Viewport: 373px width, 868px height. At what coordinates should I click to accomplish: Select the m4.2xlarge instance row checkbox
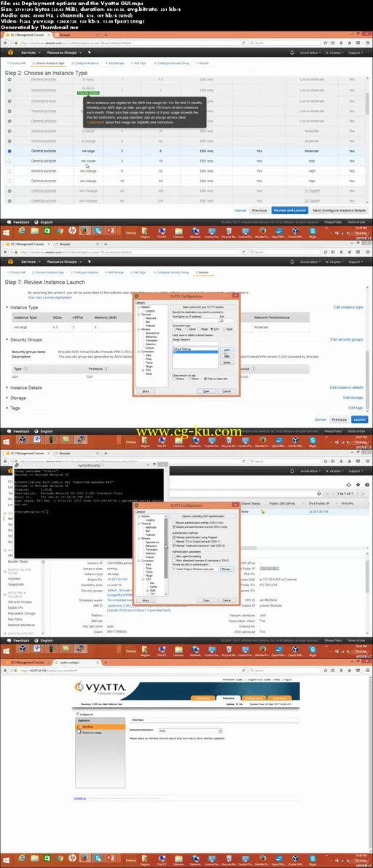tap(10, 170)
